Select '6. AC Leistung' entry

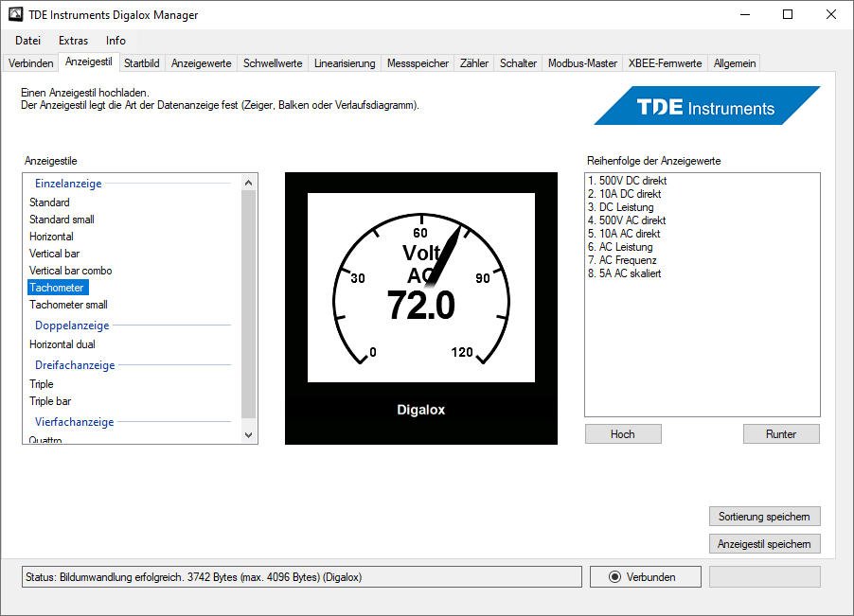620,247
